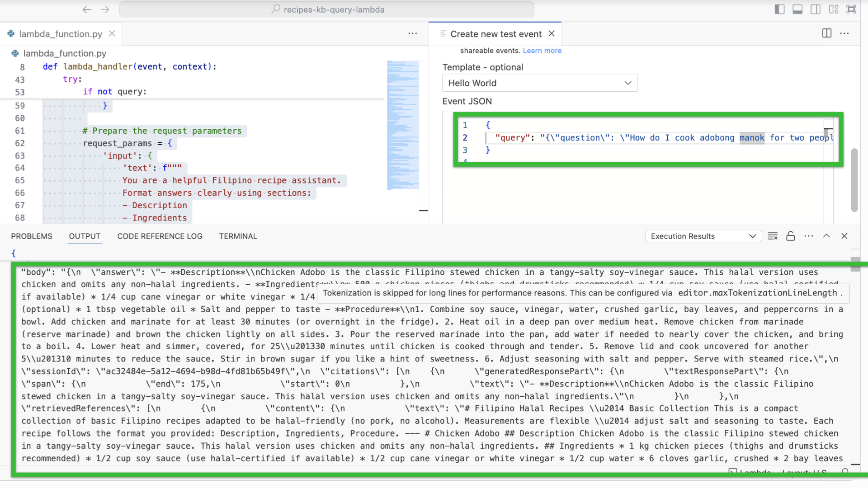Click the code minimap preview

tap(402, 125)
